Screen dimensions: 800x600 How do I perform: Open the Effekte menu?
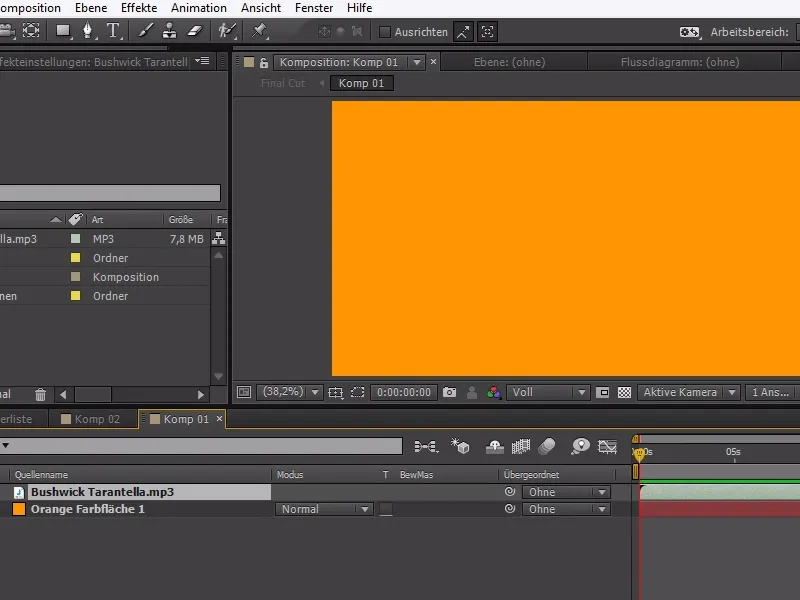pos(139,8)
